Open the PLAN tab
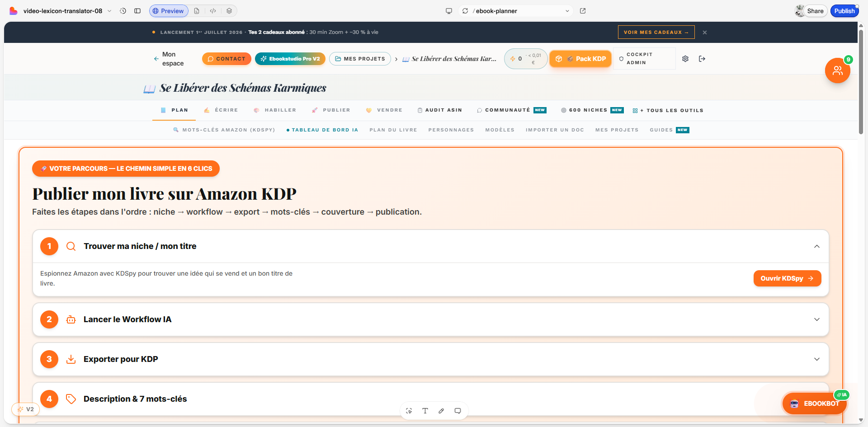 tap(175, 110)
